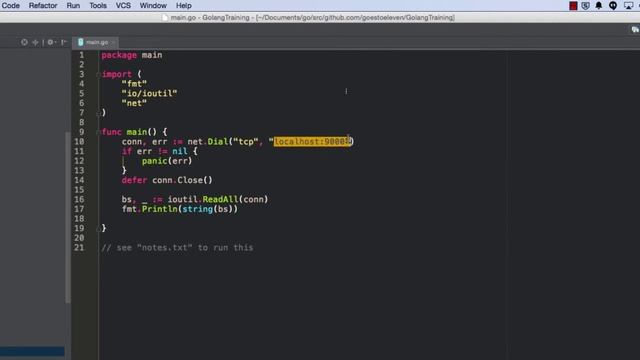The width and height of the screenshot is (640, 360).
Task: Click highlighted "localhost:9000" string
Action: click(312, 142)
